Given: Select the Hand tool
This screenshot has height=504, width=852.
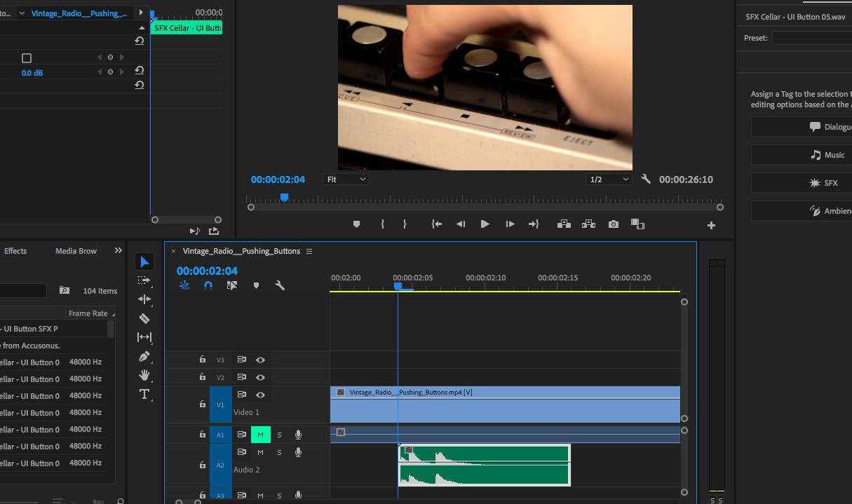Looking at the screenshot, I should coord(144,375).
